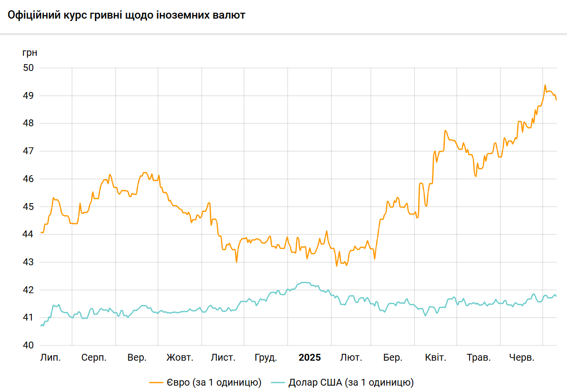567x392 pixels.
Task: Click the 40 value on the y-axis
Action: point(28,346)
